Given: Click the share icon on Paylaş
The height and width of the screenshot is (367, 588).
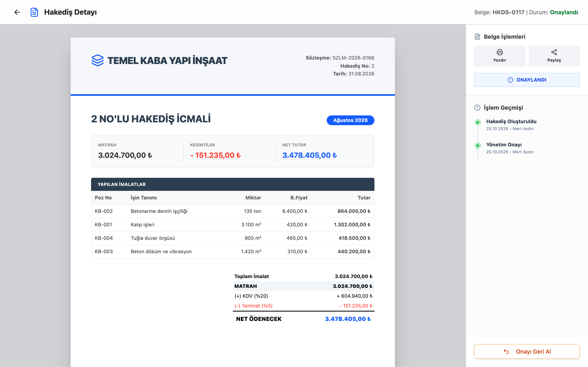Looking at the screenshot, I should (x=554, y=52).
